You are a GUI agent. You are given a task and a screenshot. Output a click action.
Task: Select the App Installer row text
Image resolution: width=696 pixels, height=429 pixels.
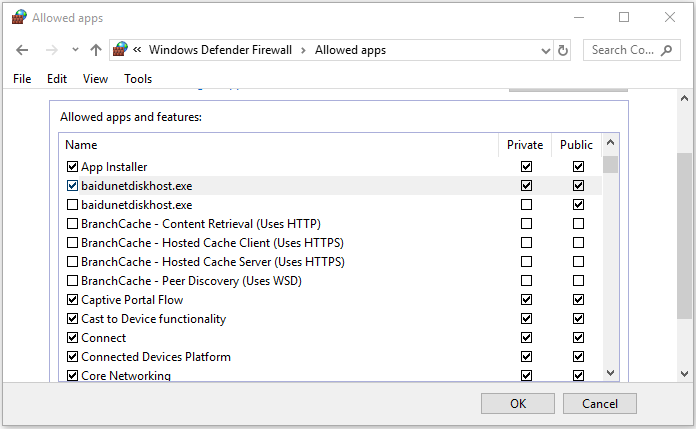pos(114,167)
